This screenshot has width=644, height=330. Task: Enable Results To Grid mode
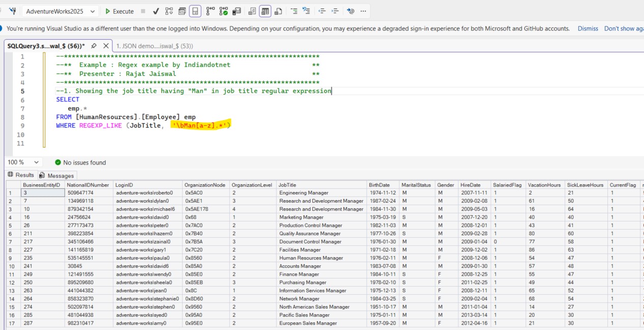(265, 11)
